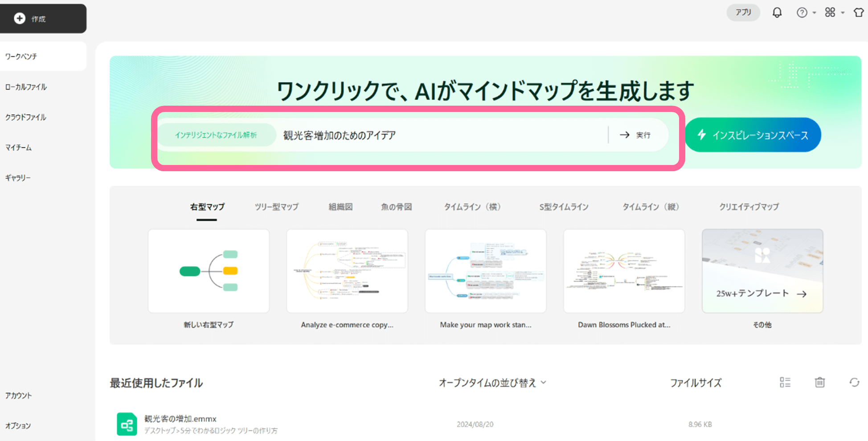Open オープンタイムの並び替え sort dropdown
868x441 pixels.
point(492,383)
